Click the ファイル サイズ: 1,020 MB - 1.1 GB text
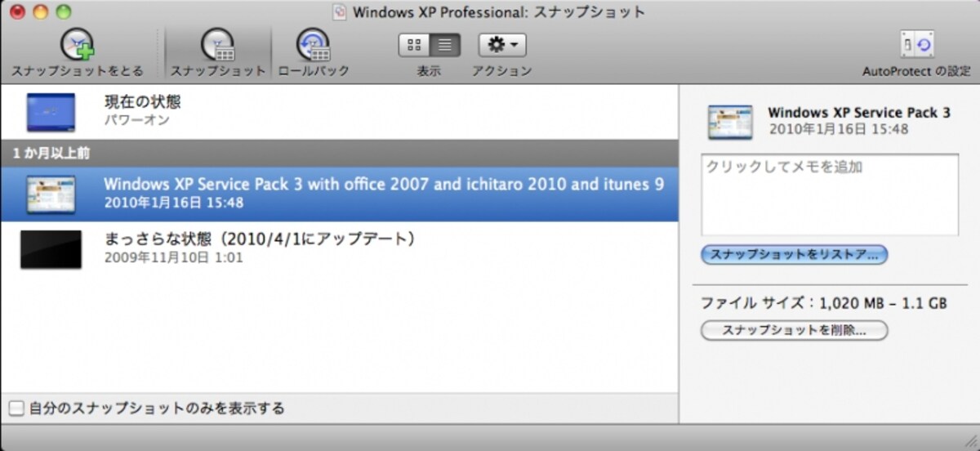Screen dimensions: 980x451 824,303
